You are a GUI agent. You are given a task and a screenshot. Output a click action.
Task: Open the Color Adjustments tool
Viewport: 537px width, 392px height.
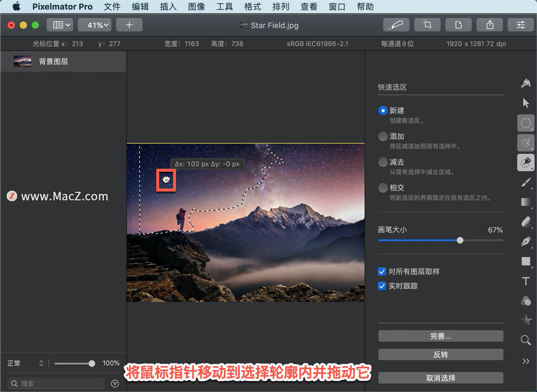526,301
